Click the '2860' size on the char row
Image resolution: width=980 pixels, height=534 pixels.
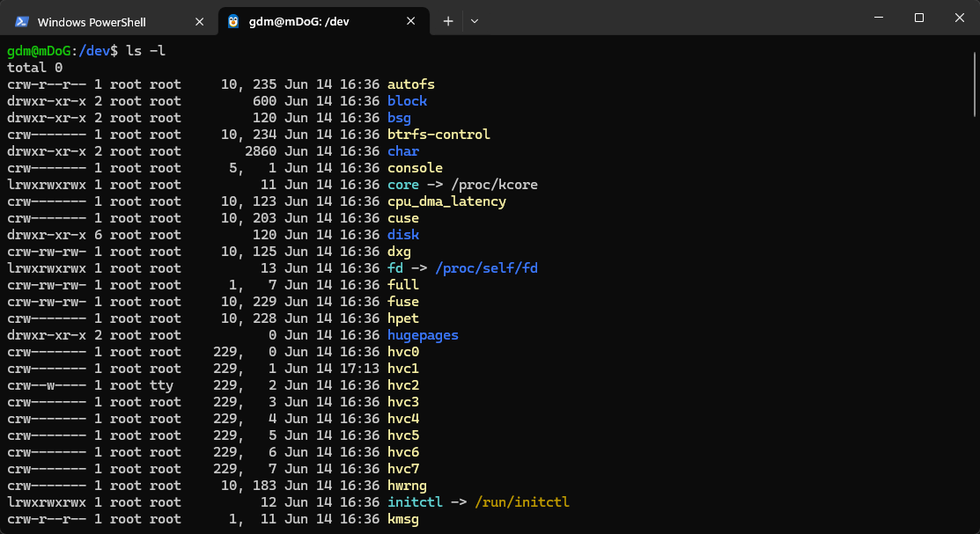[x=261, y=151]
